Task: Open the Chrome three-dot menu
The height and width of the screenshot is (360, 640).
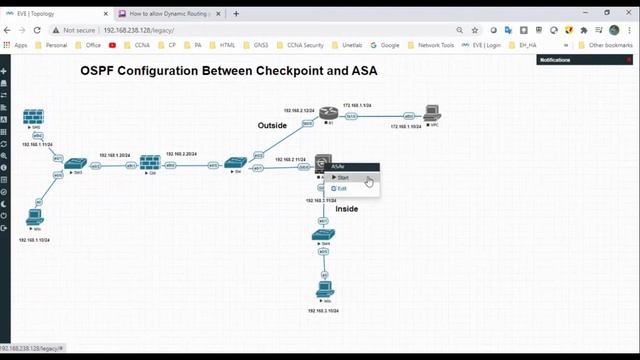Action: (x=629, y=30)
